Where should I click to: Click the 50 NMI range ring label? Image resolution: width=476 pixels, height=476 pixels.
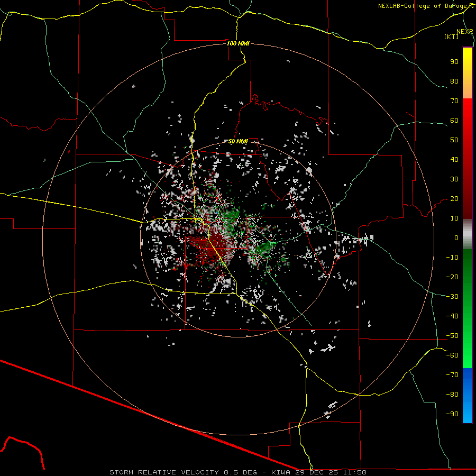tap(238, 141)
